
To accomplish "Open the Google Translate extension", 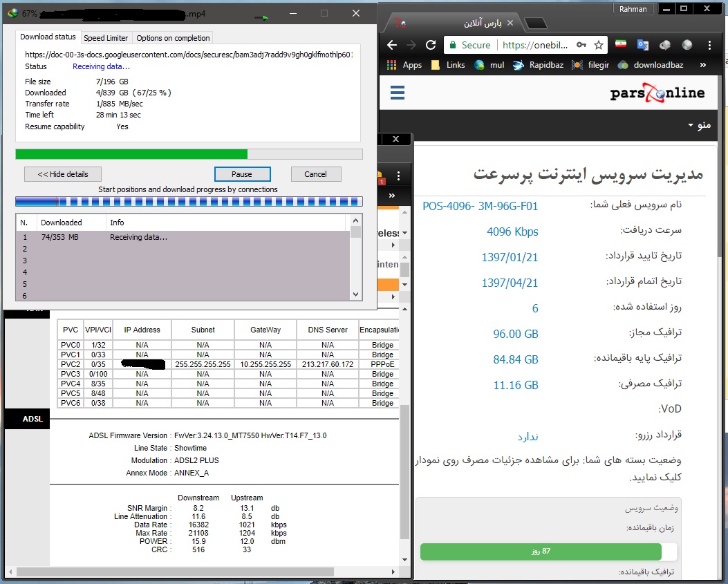I will [x=642, y=44].
